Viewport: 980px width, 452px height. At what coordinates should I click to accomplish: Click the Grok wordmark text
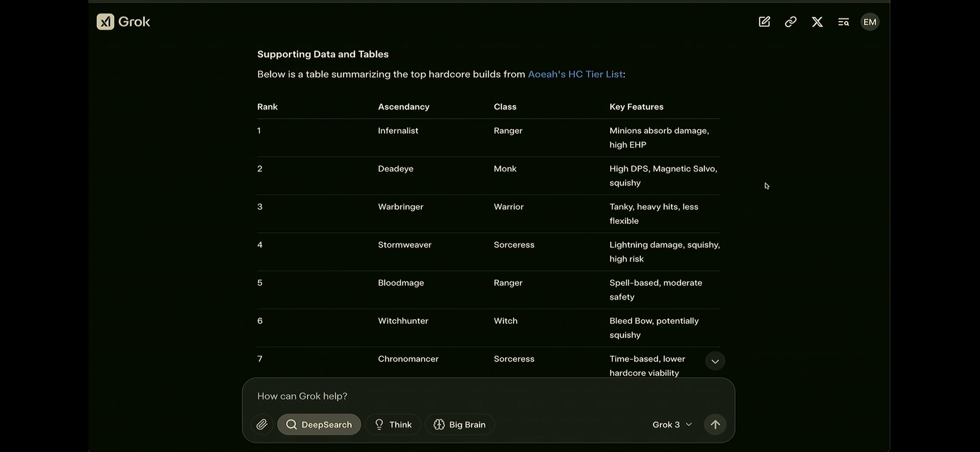point(134,22)
